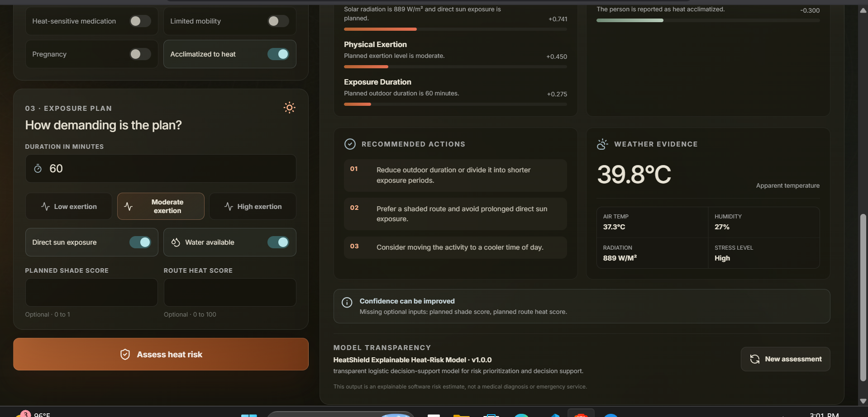Click recommendation 02 about a shaded route
The height and width of the screenshot is (417, 868).
[x=455, y=214]
